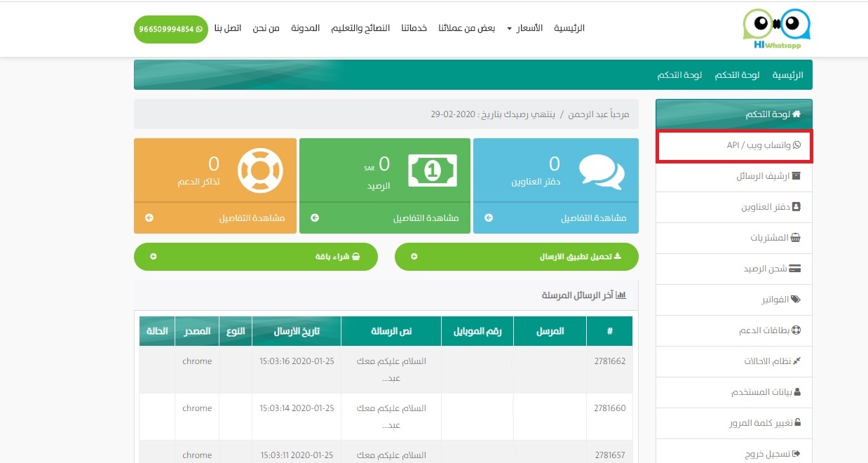Click مشاهدة التفاصيل on the blue دفتر العناوين card
The height and width of the screenshot is (463, 868).
point(594,218)
